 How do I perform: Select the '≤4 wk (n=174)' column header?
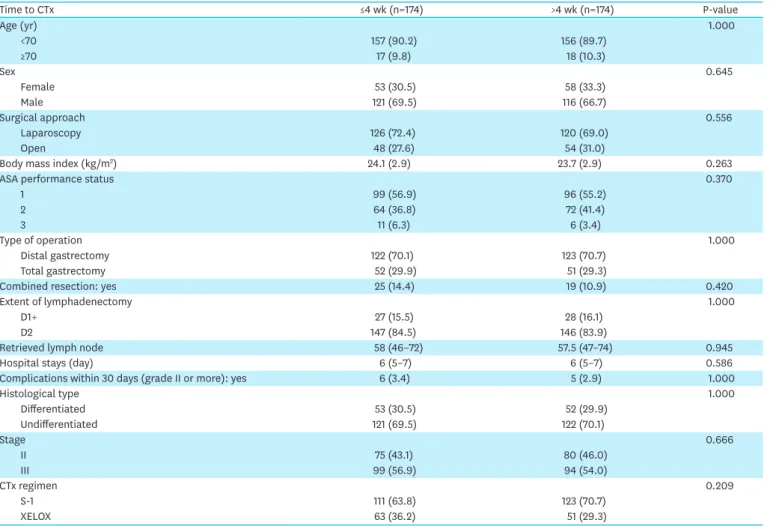coord(391,10)
